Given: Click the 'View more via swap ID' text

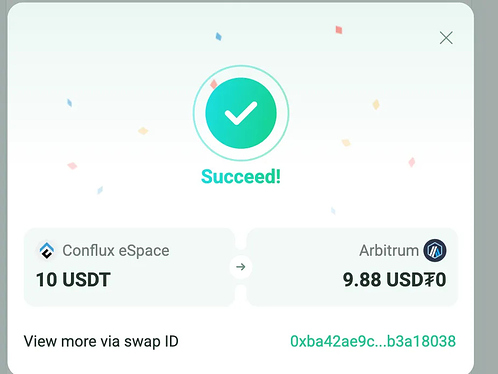Looking at the screenshot, I should [x=101, y=341].
